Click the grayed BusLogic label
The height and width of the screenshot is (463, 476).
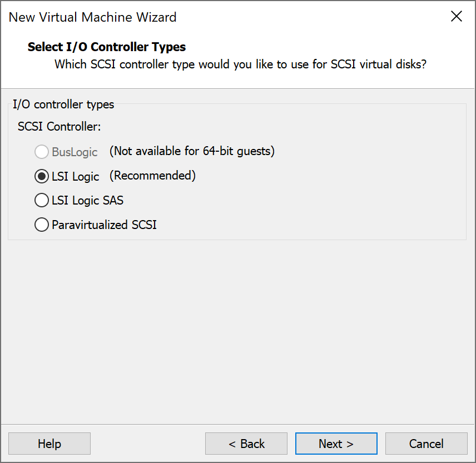[75, 151]
